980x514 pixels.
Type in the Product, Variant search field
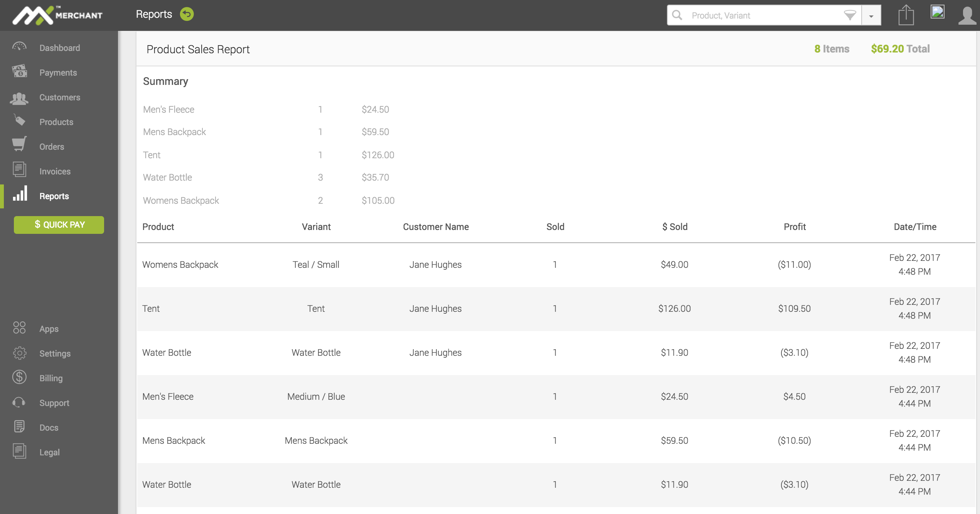[763, 15]
